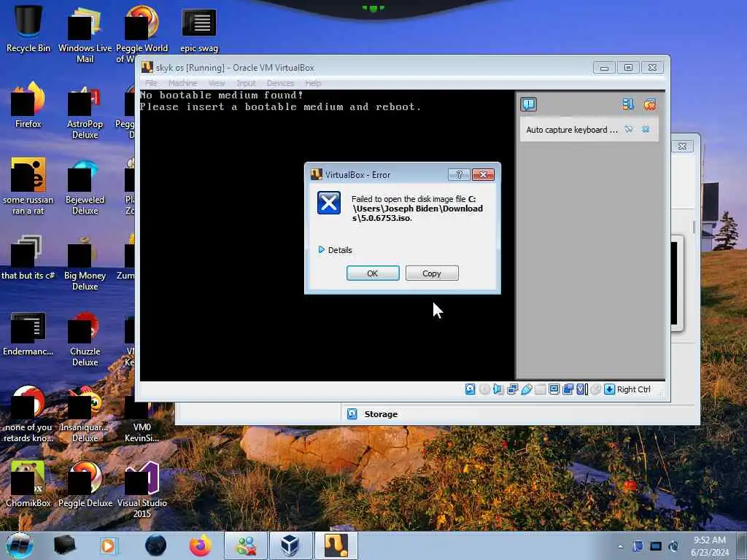Click OK in the VirtualBox Error dialog
Screen dimensions: 747x560
(x=373, y=273)
